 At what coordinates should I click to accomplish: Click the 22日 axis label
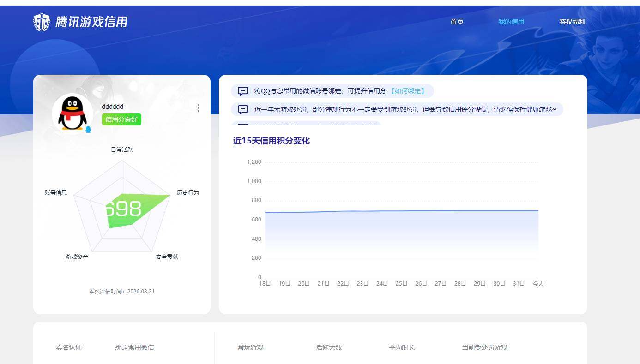tap(343, 284)
